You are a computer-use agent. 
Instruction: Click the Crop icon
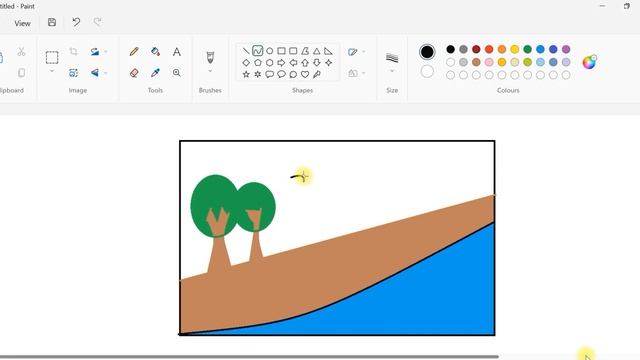[73, 51]
